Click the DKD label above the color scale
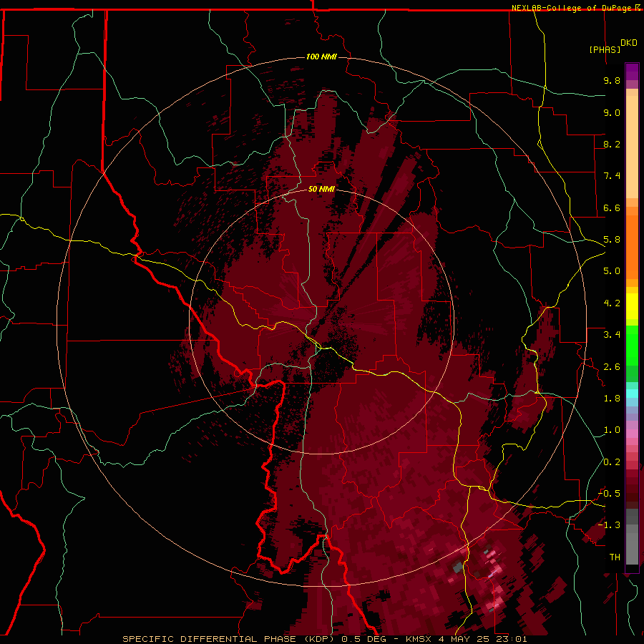The image size is (644, 644). point(628,43)
